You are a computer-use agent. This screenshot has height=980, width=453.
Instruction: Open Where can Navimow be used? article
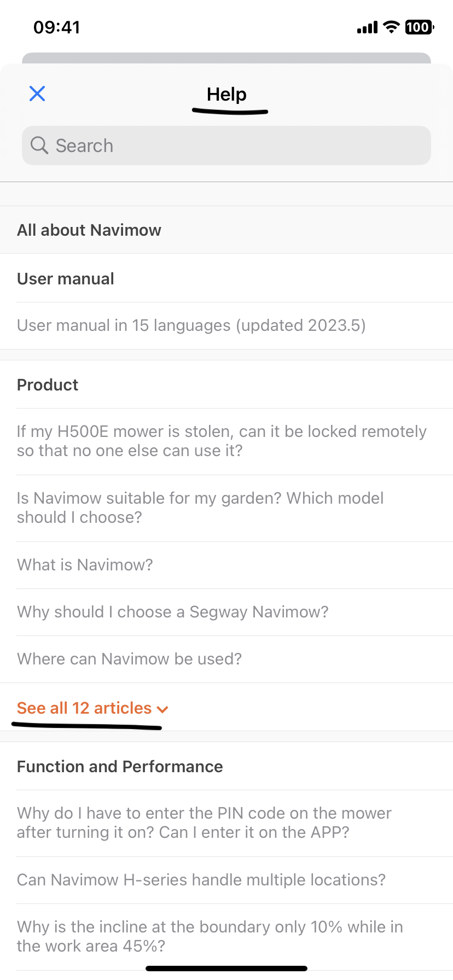(x=129, y=659)
